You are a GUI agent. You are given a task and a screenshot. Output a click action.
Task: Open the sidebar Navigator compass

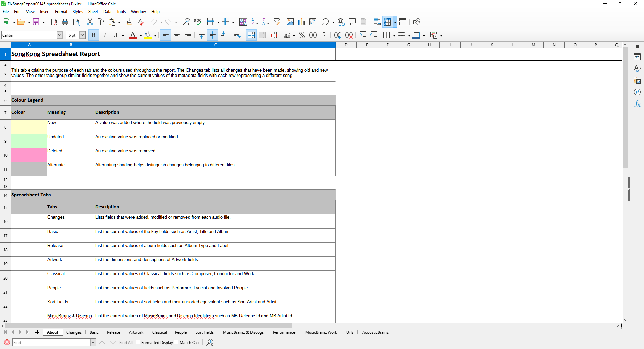coord(637,92)
